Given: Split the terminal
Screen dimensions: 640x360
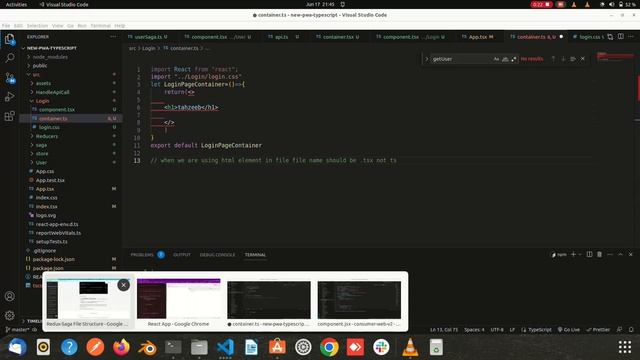Looking at the screenshot, I should (589, 254).
